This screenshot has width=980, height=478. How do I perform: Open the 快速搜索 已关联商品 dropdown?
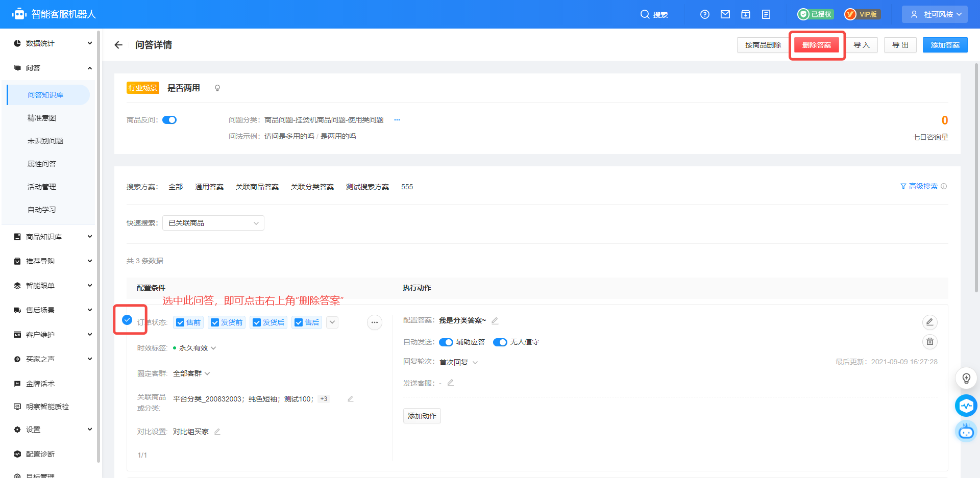click(x=213, y=223)
